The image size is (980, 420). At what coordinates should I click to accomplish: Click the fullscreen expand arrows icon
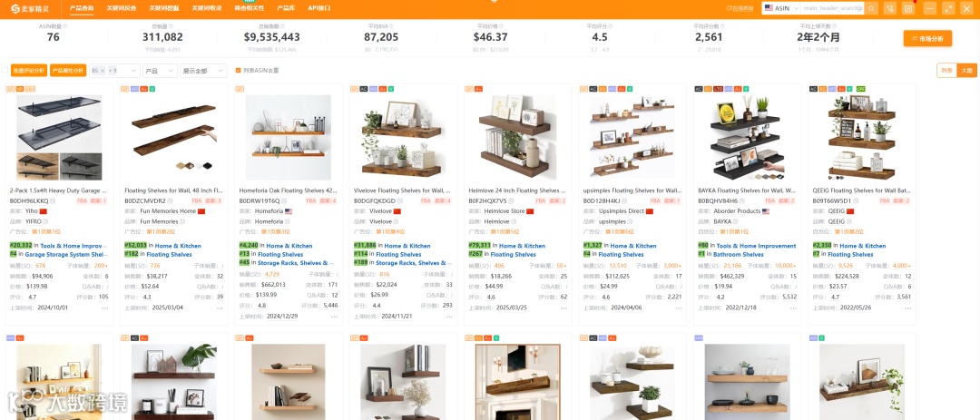click(949, 8)
